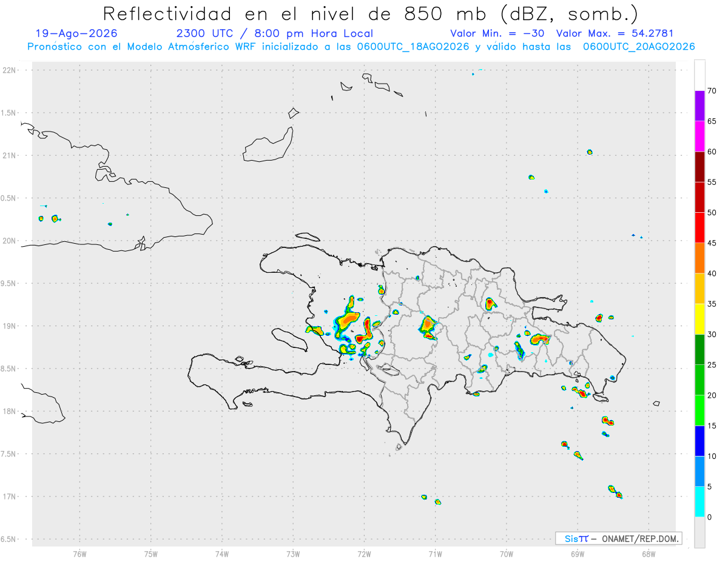Click the '70W' longitude label
The image size is (728, 562).
pyautogui.click(x=506, y=554)
